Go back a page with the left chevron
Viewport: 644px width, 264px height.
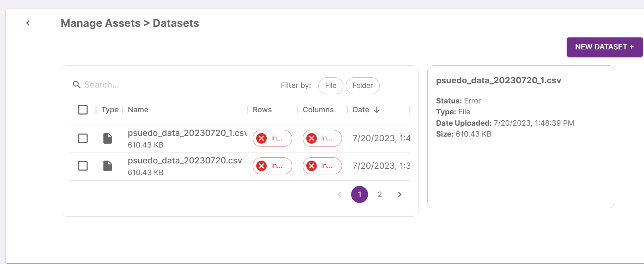pyautogui.click(x=339, y=194)
